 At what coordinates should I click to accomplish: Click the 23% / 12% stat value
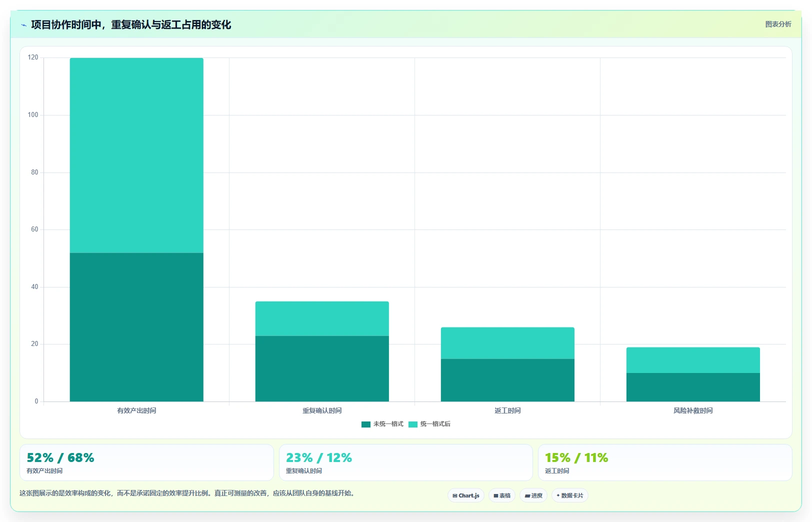[319, 457]
